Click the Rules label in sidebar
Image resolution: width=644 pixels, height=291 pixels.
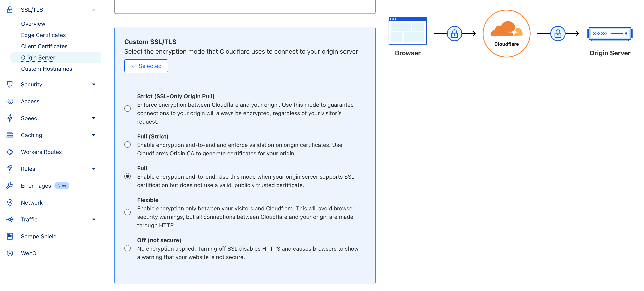[28, 169]
